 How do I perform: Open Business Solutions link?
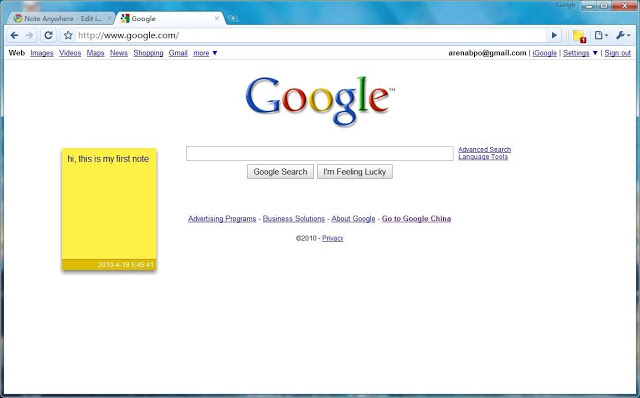(293, 219)
